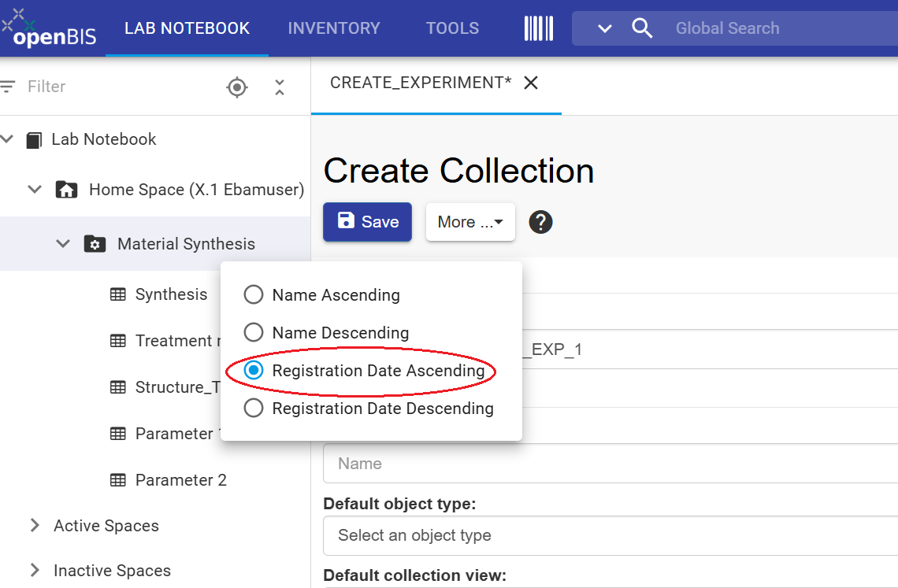Collapse the Home Space node
The image size is (898, 588).
pos(35,190)
